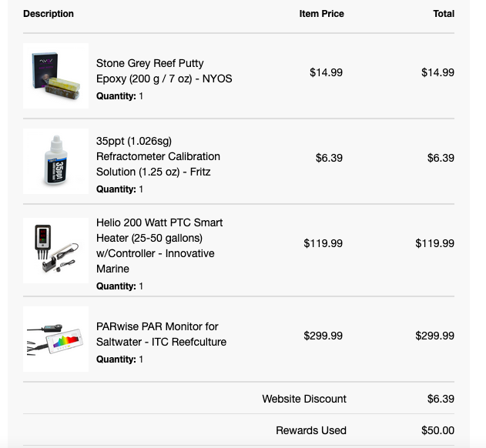
Task: Click the PARwise PAR Monitor for Saltwater title
Action: [161, 334]
